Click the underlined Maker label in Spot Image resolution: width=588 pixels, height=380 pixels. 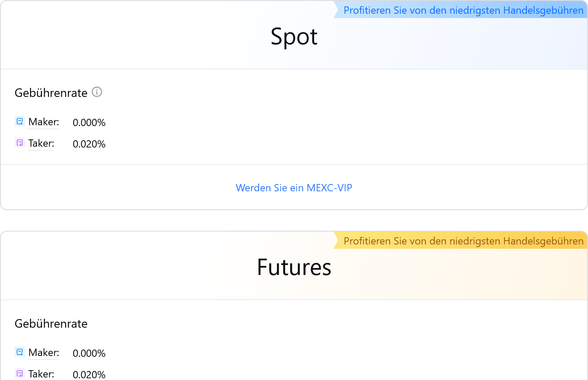pyautogui.click(x=44, y=122)
